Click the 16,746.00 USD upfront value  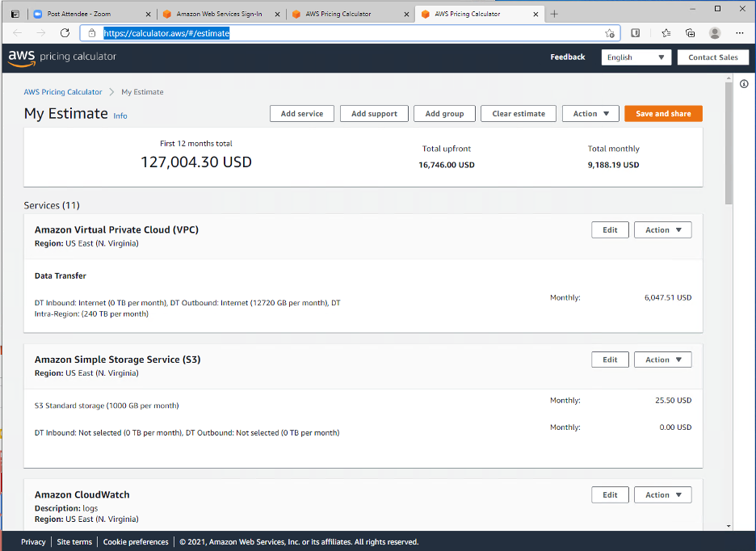[x=447, y=165]
